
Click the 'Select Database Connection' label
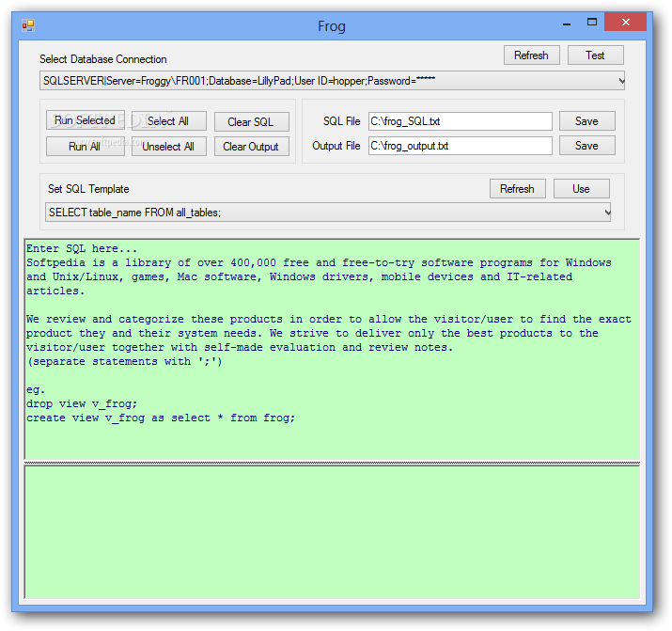click(x=102, y=59)
